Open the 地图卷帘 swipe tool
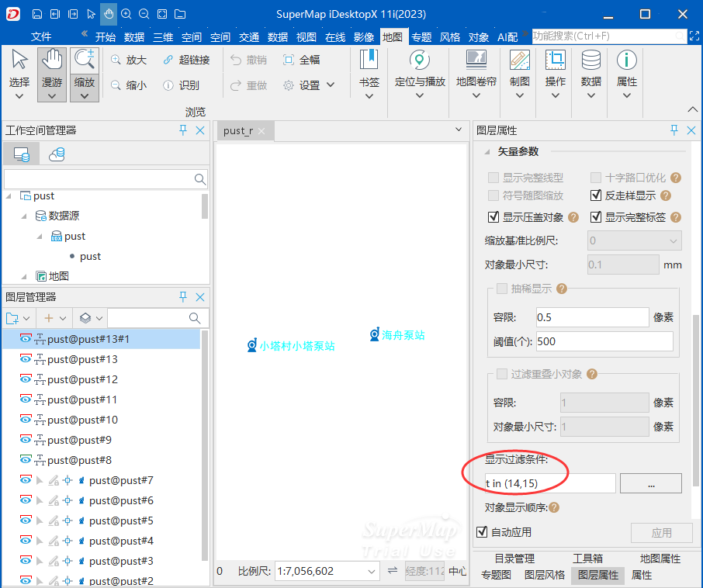Image resolution: width=703 pixels, height=588 pixels. click(x=476, y=74)
